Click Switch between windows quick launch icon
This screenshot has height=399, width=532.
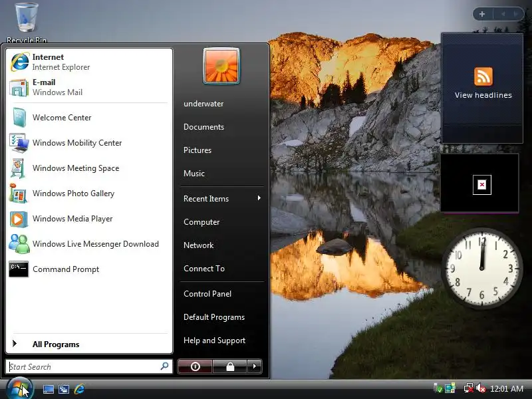64,389
